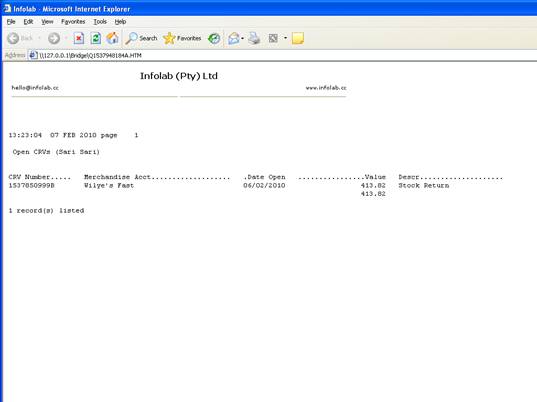Expand the Forward button history dropdown
This screenshot has width=537, height=402.
tap(65, 38)
